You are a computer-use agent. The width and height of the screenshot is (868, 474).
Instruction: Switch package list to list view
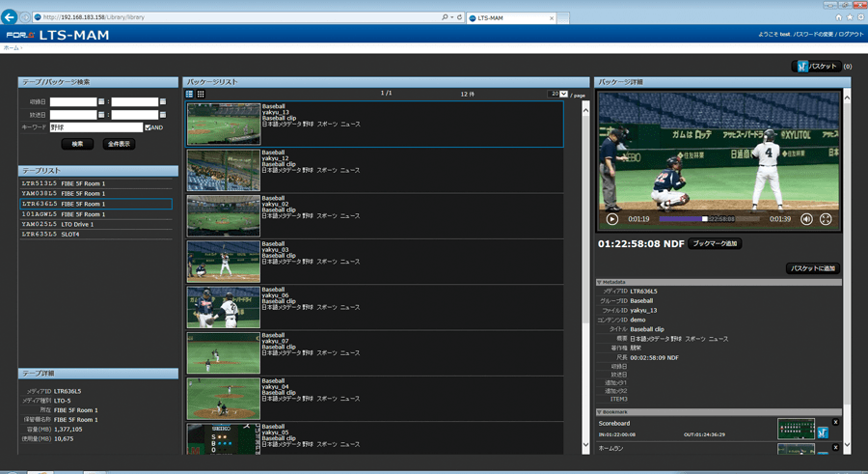click(190, 95)
